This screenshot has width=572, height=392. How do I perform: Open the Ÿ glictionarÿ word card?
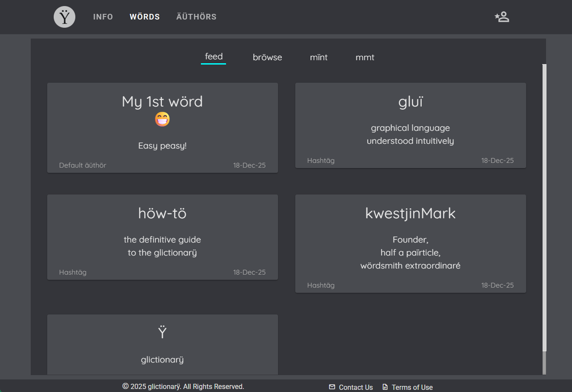162,344
